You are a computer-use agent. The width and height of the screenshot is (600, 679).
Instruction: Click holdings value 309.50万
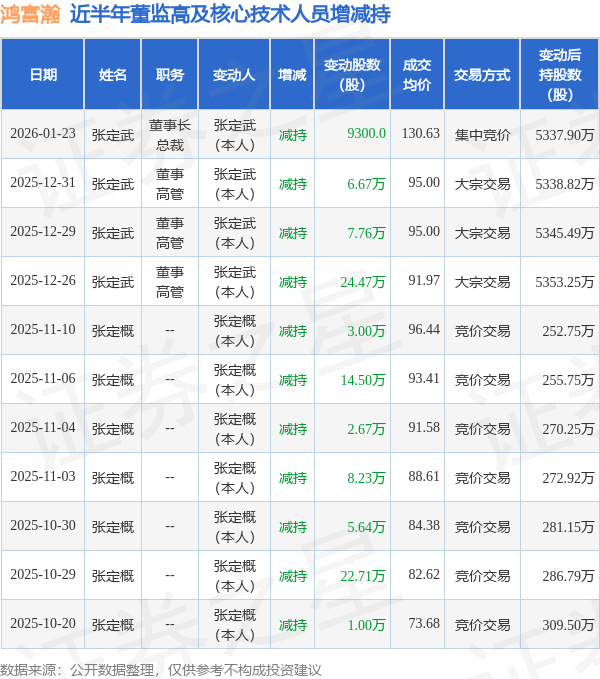568,624
